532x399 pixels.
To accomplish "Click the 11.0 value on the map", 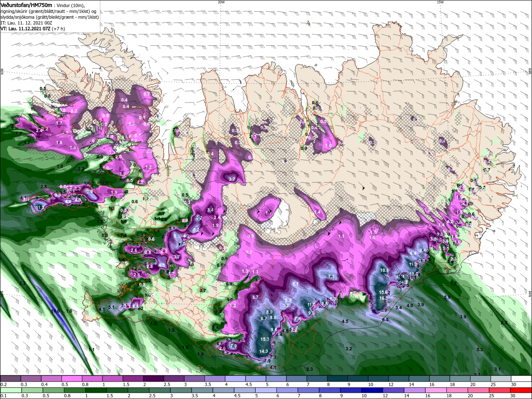I will [311, 305].
